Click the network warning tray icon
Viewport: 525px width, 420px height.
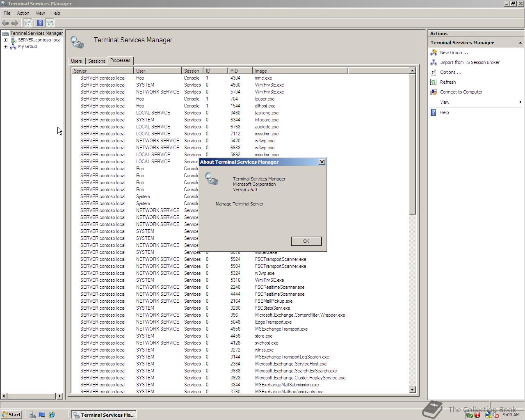pos(488,415)
